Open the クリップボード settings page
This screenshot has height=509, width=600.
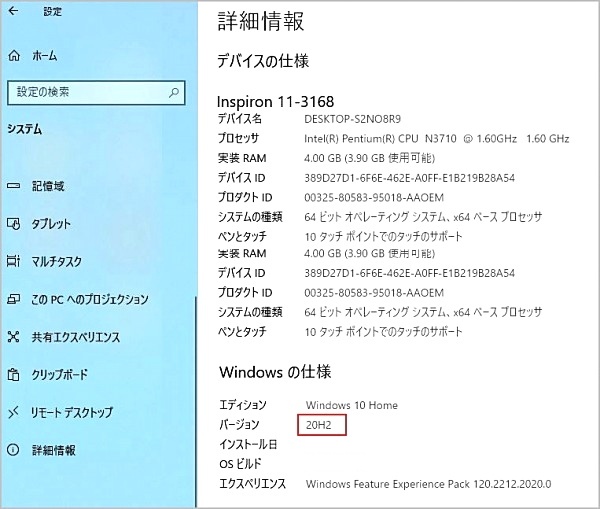coord(60,374)
